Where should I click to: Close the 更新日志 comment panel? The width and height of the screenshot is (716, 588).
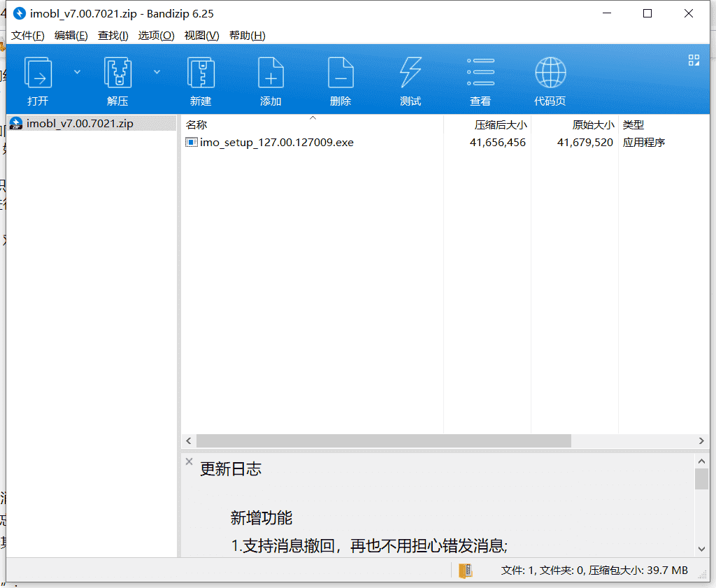tap(189, 461)
